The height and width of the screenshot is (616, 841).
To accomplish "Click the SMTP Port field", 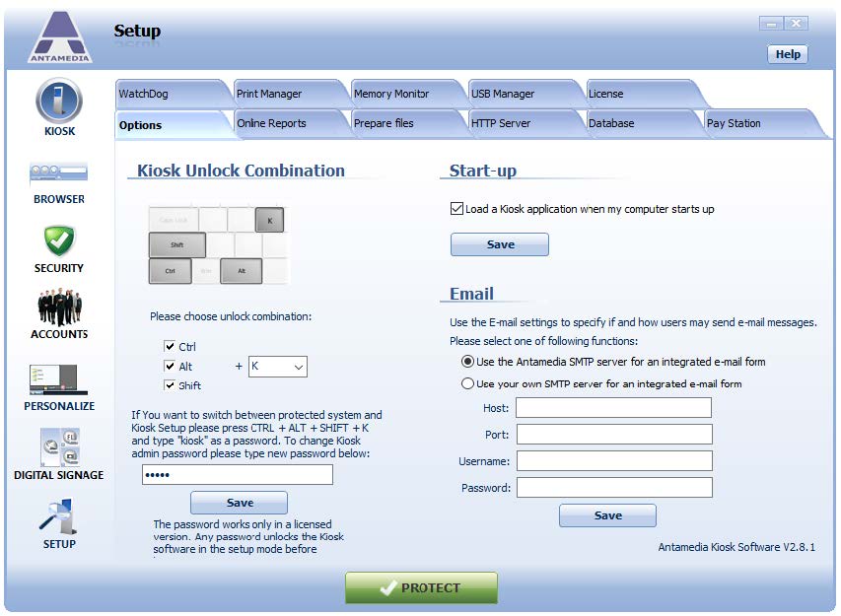I will coord(614,435).
